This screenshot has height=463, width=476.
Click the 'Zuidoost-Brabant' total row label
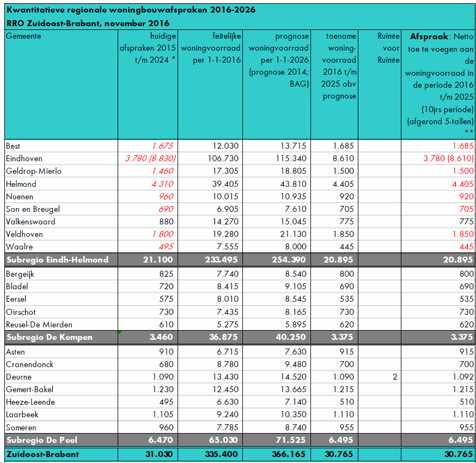point(42,454)
